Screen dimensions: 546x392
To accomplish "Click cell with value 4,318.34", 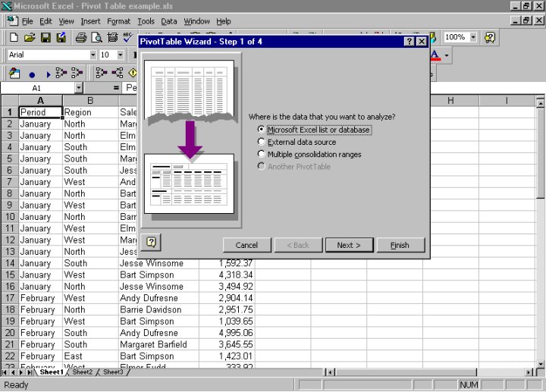I will point(227,274).
